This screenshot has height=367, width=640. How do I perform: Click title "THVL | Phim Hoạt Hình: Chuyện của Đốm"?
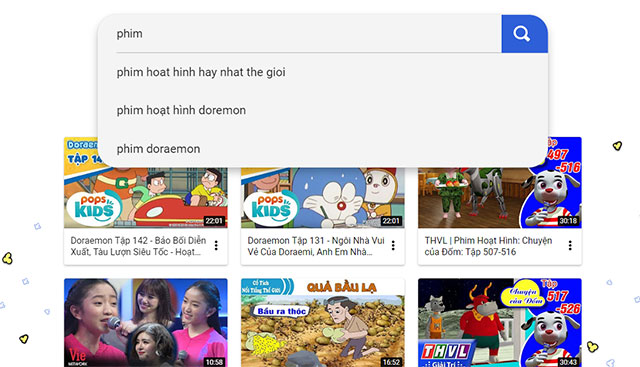pos(488,246)
